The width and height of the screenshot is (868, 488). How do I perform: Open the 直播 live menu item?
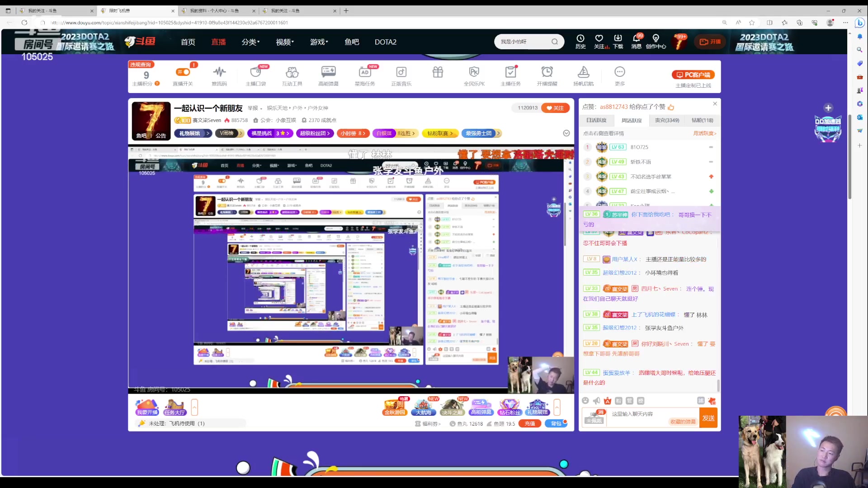tap(219, 42)
